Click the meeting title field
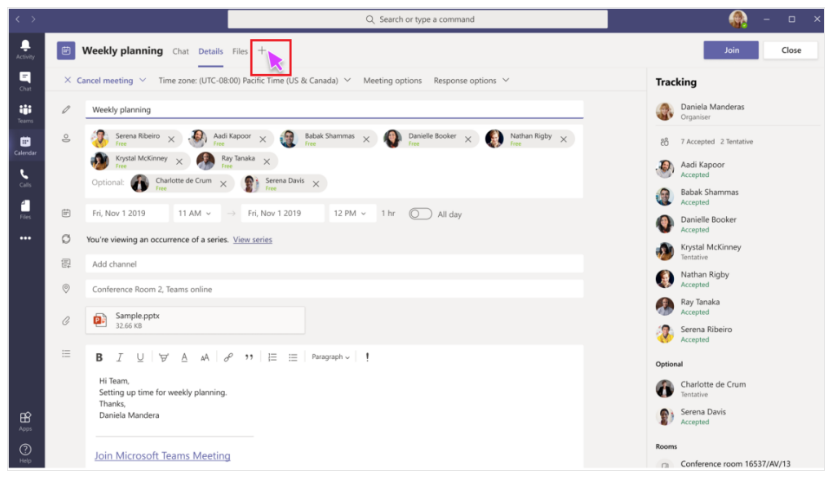825x481 pixels. pos(335,109)
